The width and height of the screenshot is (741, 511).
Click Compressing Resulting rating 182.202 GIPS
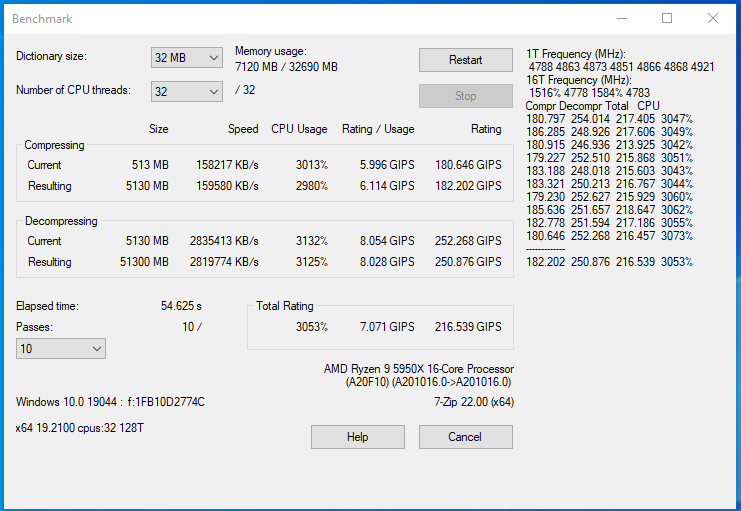(468, 186)
